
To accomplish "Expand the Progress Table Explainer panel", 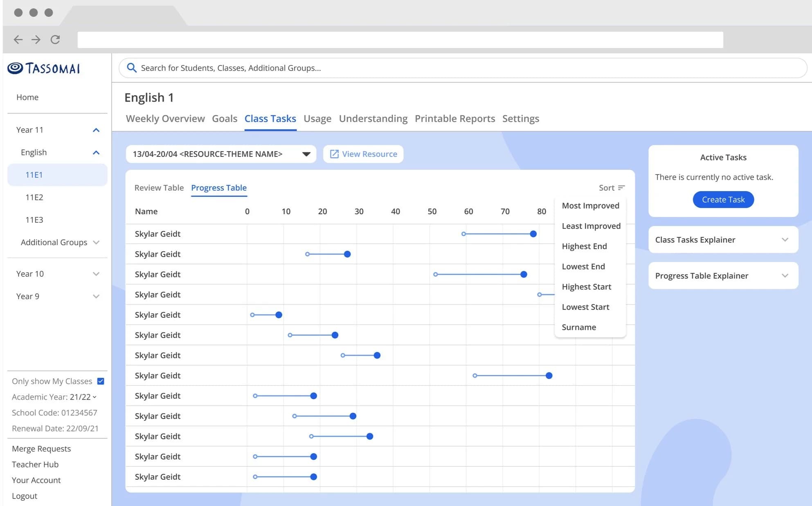I will (723, 276).
